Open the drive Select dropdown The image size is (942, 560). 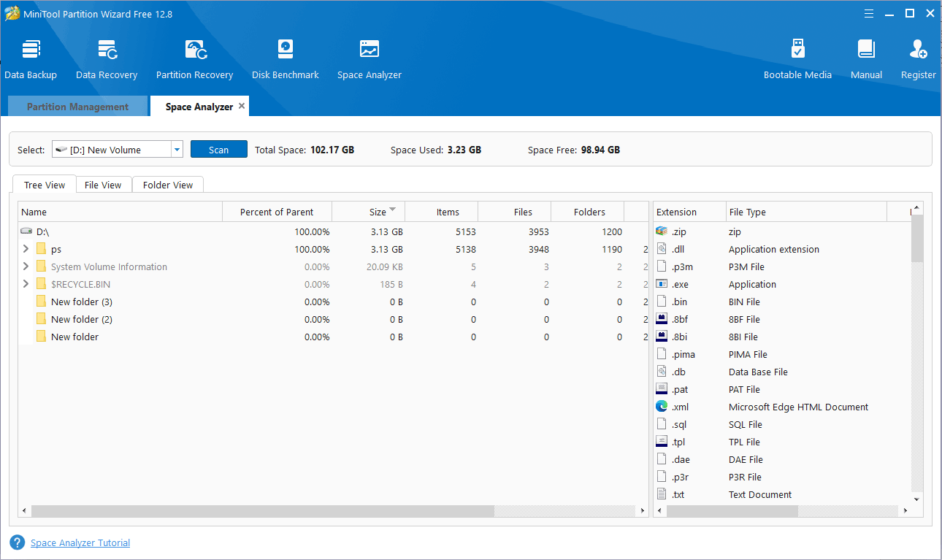click(177, 150)
